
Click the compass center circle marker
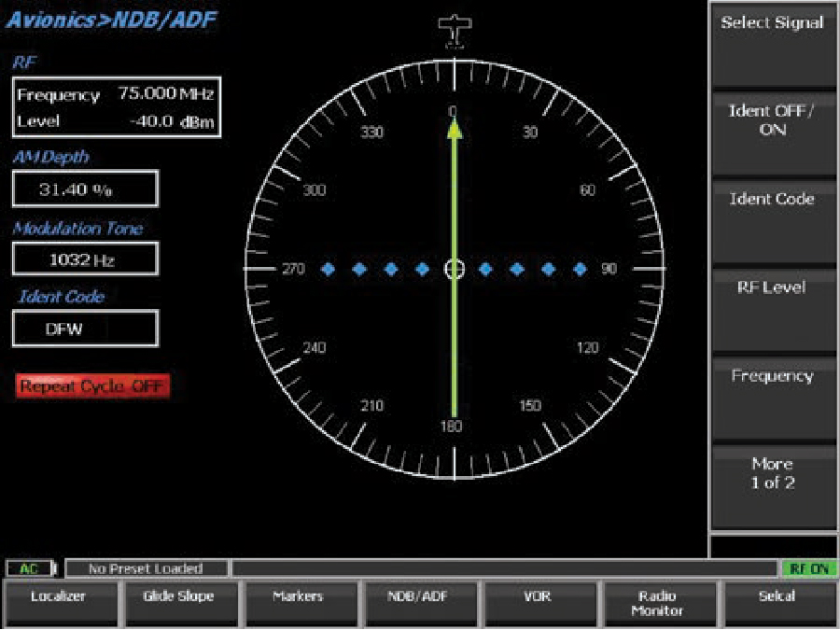pyautogui.click(x=455, y=270)
